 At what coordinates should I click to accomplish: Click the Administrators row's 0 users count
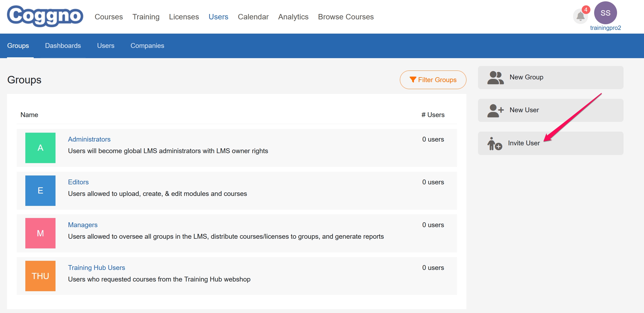coord(433,139)
